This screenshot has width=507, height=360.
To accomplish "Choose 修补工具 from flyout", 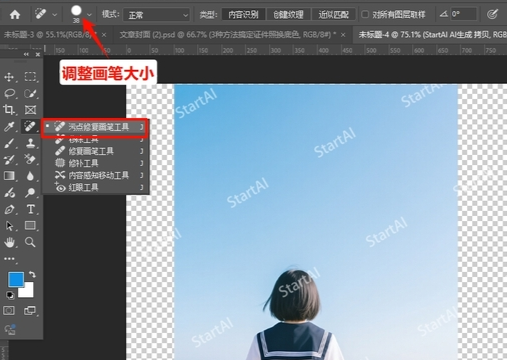I will [95, 163].
